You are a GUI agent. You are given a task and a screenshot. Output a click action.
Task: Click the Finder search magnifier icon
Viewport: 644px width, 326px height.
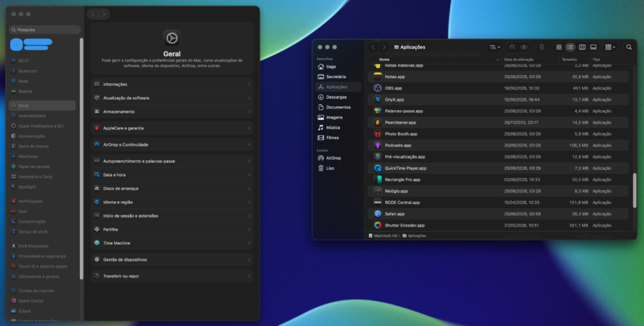click(x=629, y=47)
